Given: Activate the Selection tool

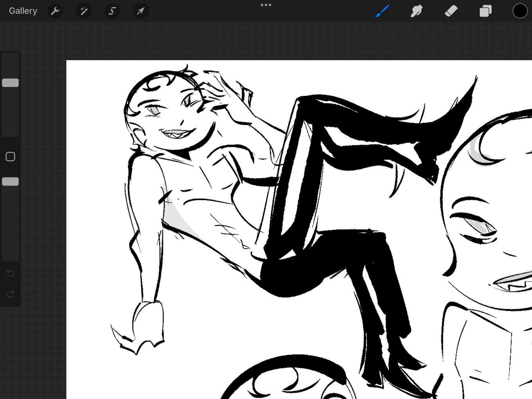Looking at the screenshot, I should point(112,11).
